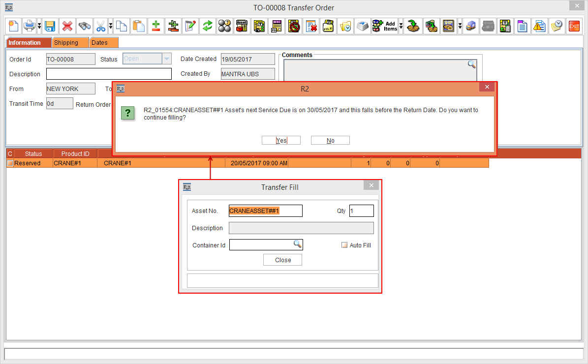Open search with the binoculars icon
Viewport: 588px width, 364px height.
point(85,26)
